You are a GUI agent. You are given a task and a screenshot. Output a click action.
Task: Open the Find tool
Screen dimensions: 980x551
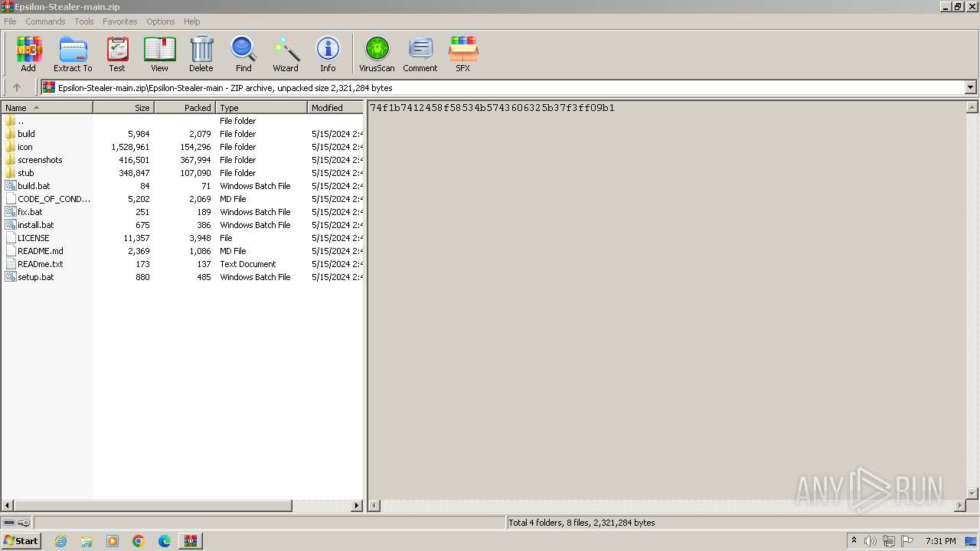point(243,54)
